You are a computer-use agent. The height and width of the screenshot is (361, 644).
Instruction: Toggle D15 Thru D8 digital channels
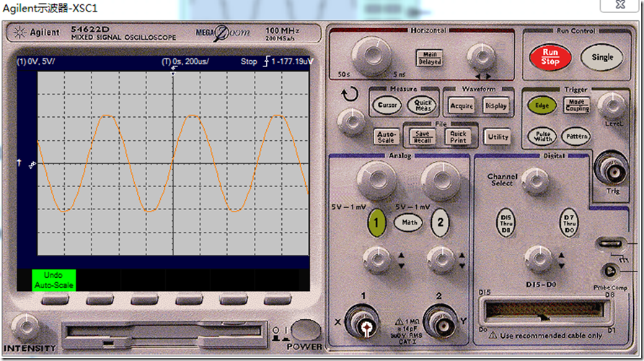tap(506, 224)
